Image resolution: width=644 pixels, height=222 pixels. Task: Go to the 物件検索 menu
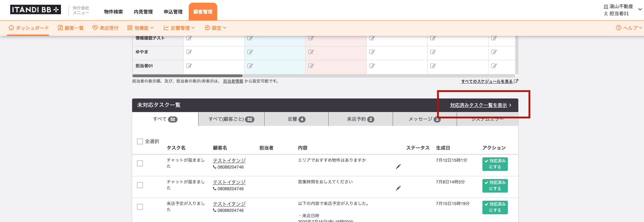pyautogui.click(x=113, y=12)
